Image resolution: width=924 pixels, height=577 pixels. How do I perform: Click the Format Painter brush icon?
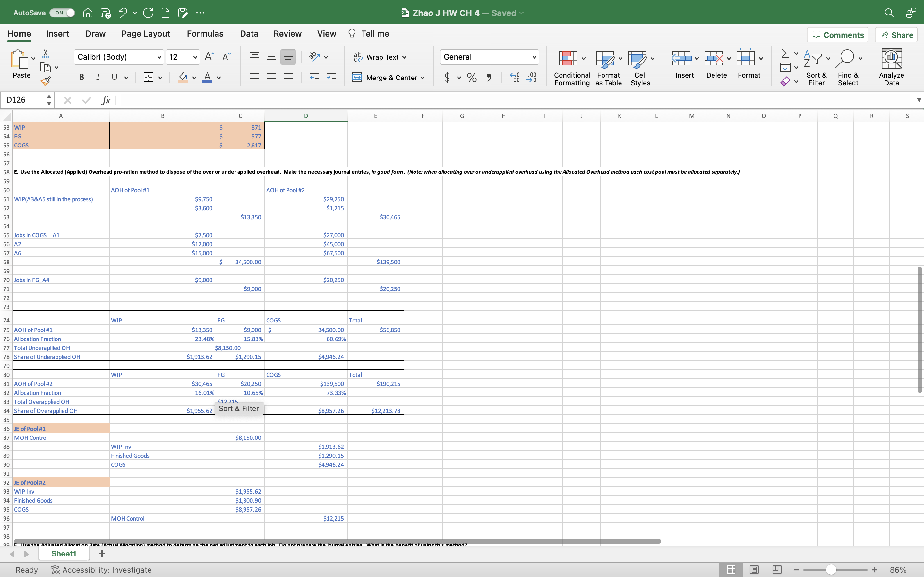pos(46,80)
